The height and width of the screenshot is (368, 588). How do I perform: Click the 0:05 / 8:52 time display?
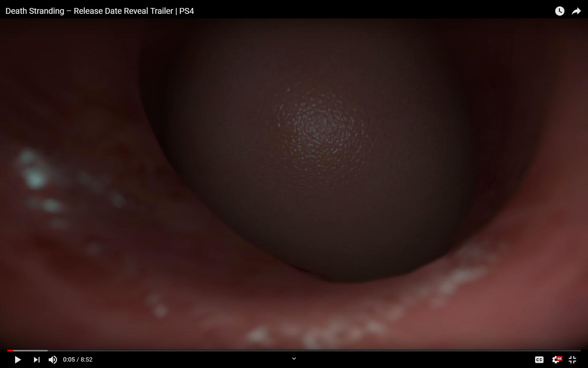(78, 359)
